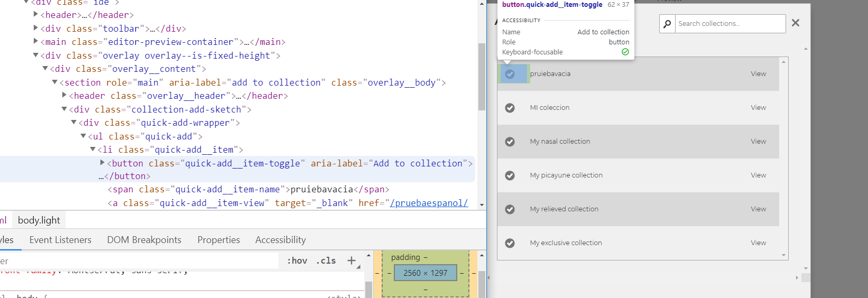
Task: Toggle the My relieved collection checkmark
Action: pos(510,209)
